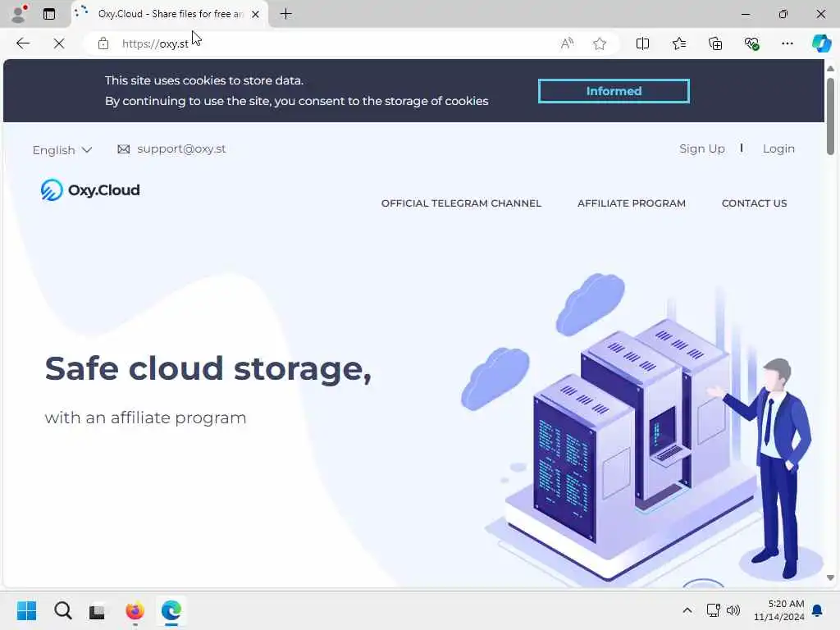Viewport: 840px width, 630px height.
Task: Open the Collections icon
Action: 715,43
